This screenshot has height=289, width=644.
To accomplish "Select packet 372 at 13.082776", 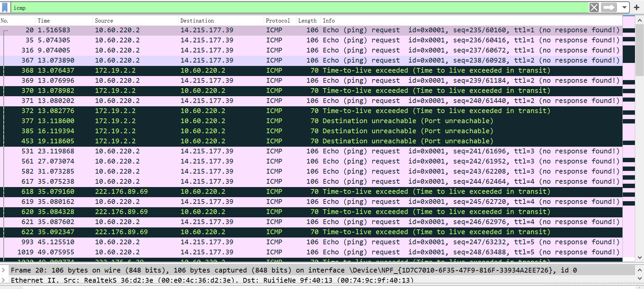I will tap(311, 111).
